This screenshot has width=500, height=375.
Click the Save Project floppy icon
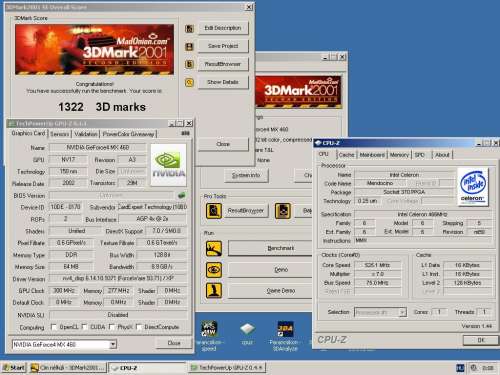[189, 47]
